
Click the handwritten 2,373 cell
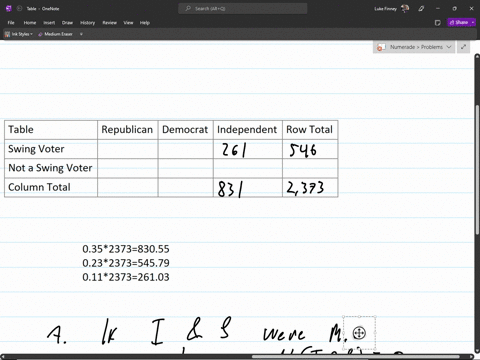click(x=310, y=188)
